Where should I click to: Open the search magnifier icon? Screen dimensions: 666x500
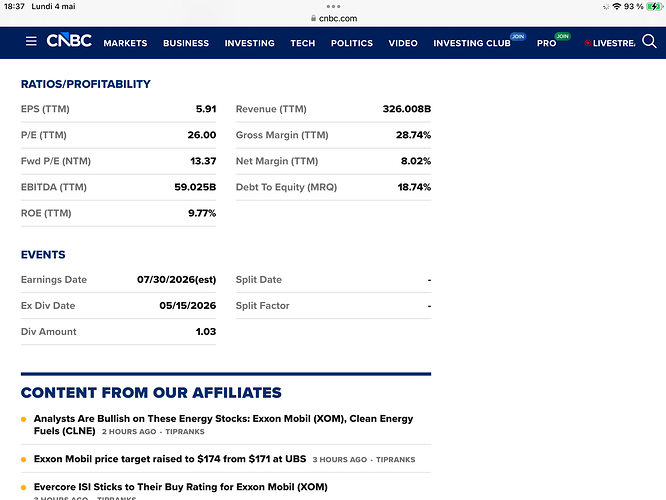coord(649,41)
